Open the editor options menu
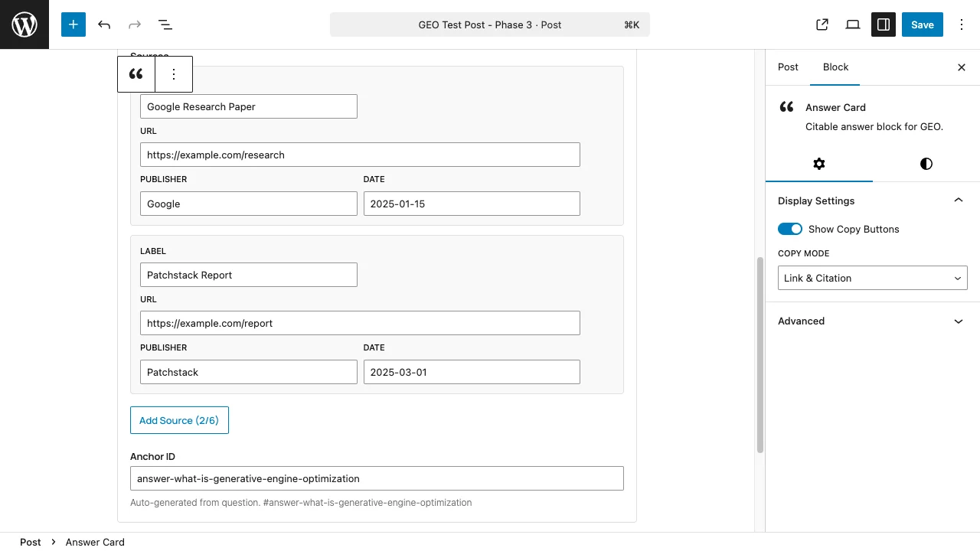The height and width of the screenshot is (551, 980). tap(962, 24)
